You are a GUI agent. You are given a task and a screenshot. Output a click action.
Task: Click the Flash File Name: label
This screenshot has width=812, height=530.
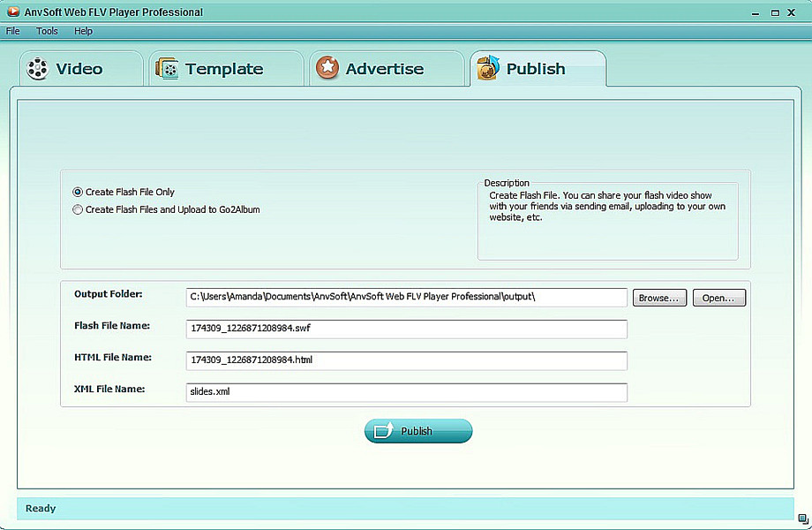[x=112, y=325]
